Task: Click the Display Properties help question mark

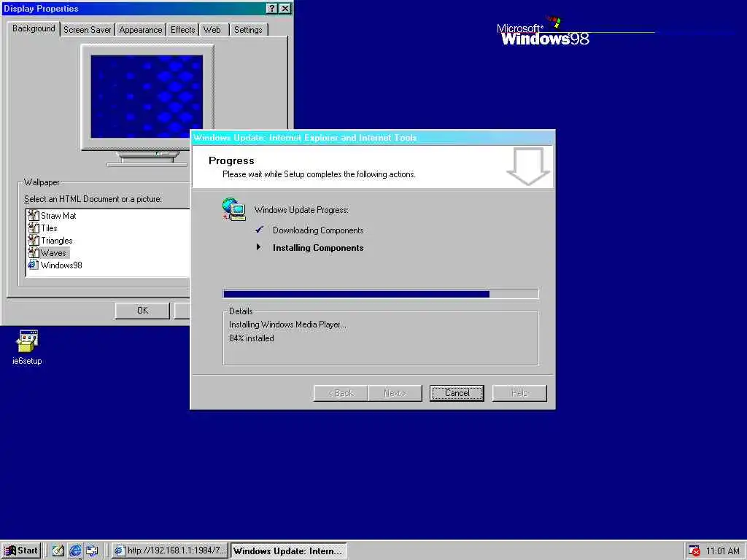Action: pyautogui.click(x=271, y=8)
